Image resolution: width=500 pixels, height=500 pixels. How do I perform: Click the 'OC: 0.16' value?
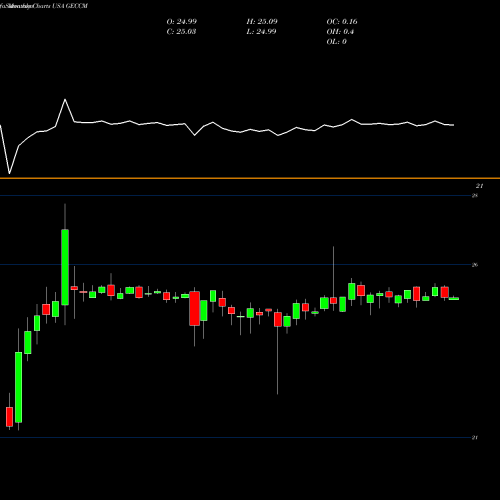click(x=342, y=22)
